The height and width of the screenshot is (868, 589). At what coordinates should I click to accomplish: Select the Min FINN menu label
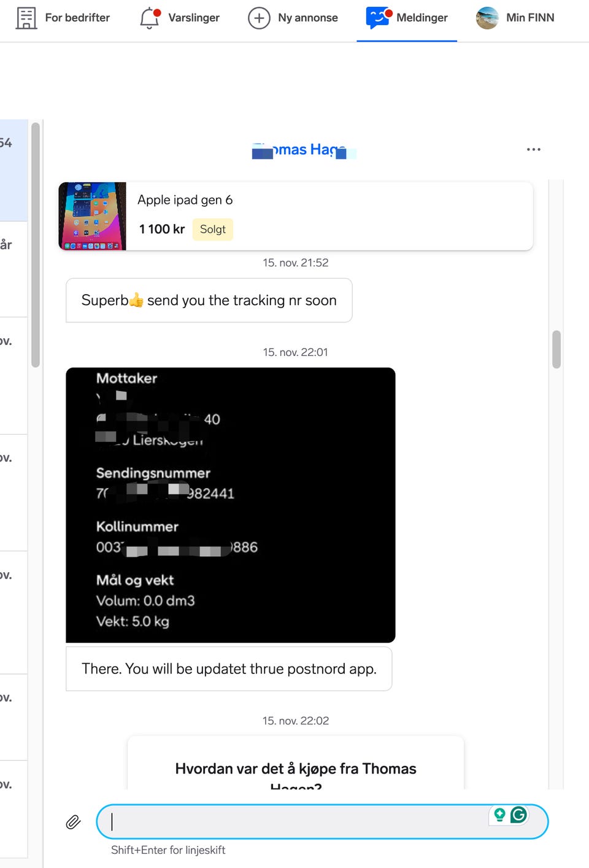tap(530, 18)
